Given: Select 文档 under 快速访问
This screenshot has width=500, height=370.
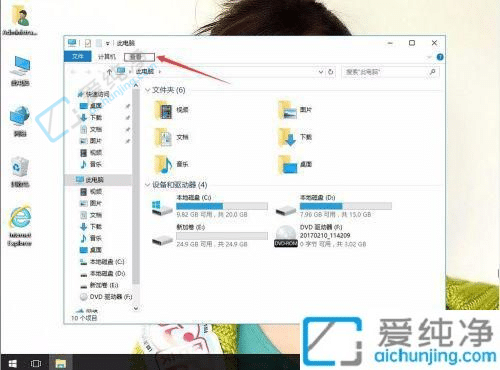Looking at the screenshot, I should tap(91, 129).
